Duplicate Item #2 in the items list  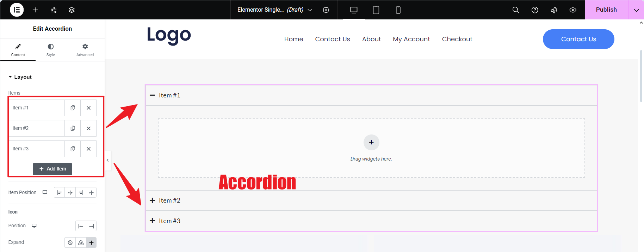pyautogui.click(x=73, y=128)
